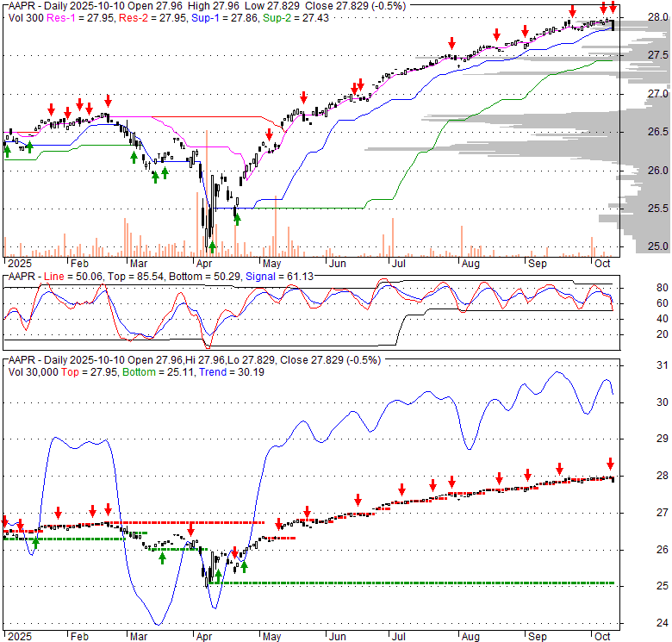Click the 26 label on the bottom chart axis

[x=663, y=550]
